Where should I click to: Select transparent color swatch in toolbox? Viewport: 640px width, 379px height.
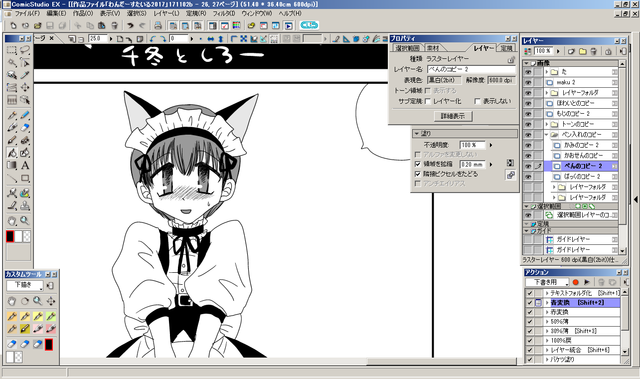[x=27, y=236]
